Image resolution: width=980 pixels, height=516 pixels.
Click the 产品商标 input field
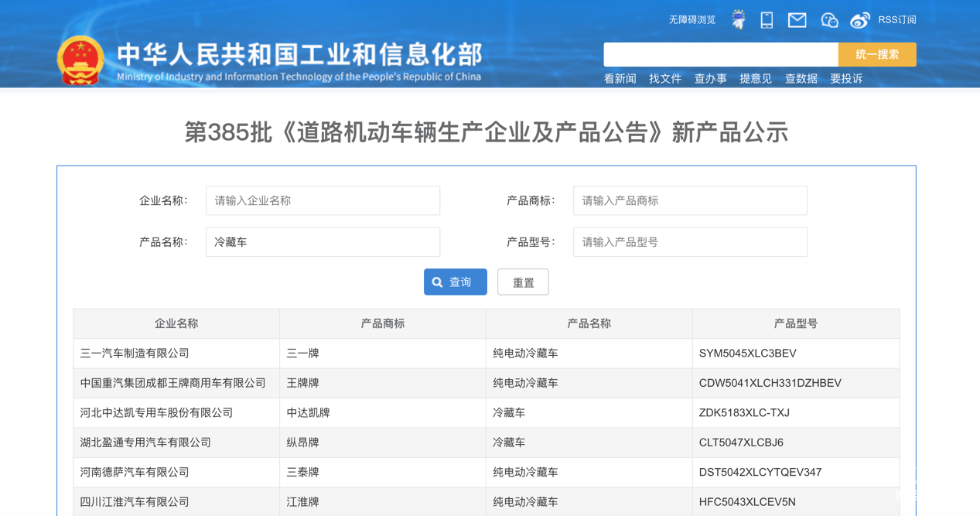point(690,200)
